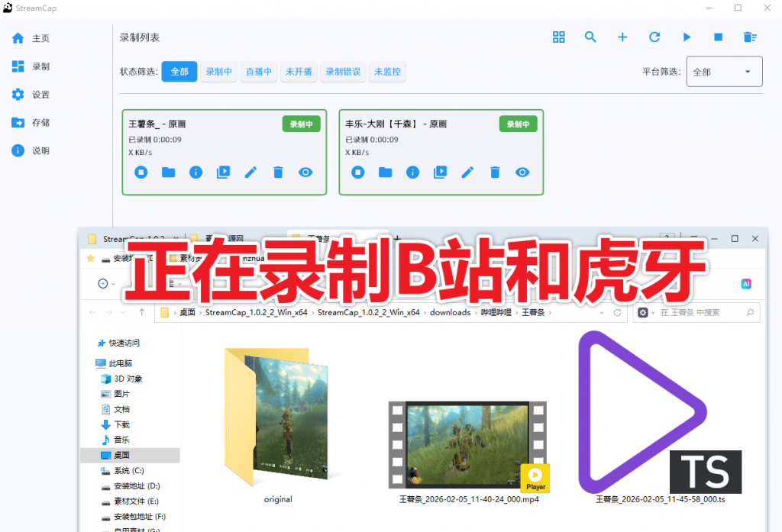
Task: Preview video of 丰乐-大刚 recording
Action: click(441, 172)
